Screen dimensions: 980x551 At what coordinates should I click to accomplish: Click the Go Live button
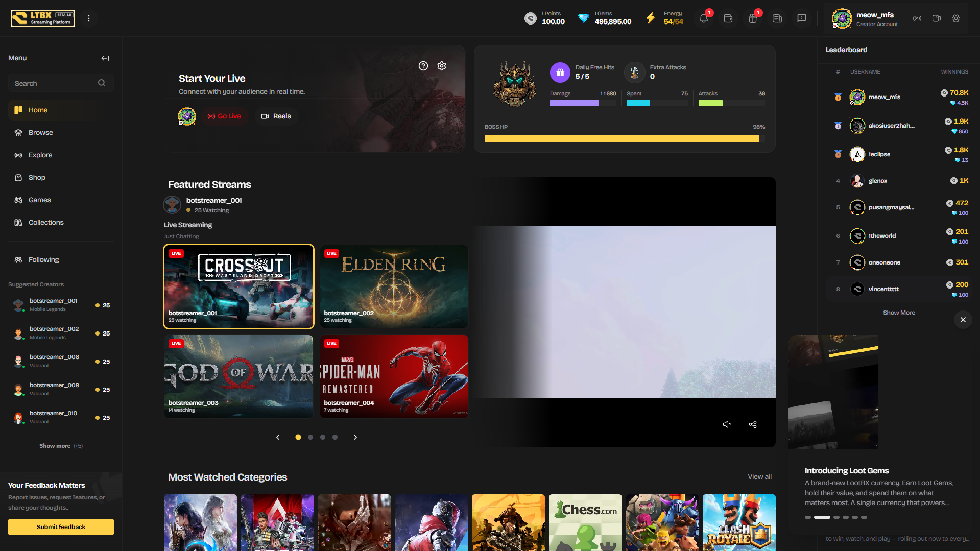click(224, 116)
